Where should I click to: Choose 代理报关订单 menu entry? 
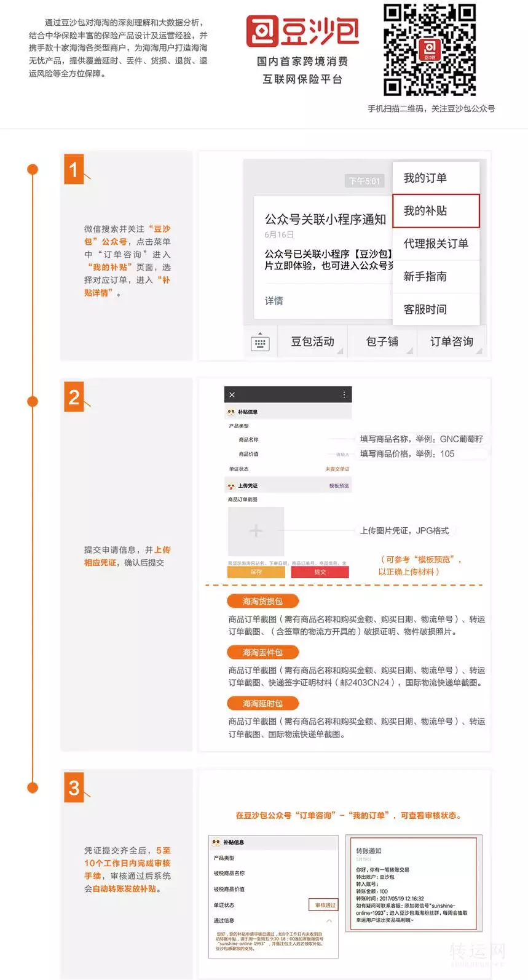pos(436,244)
